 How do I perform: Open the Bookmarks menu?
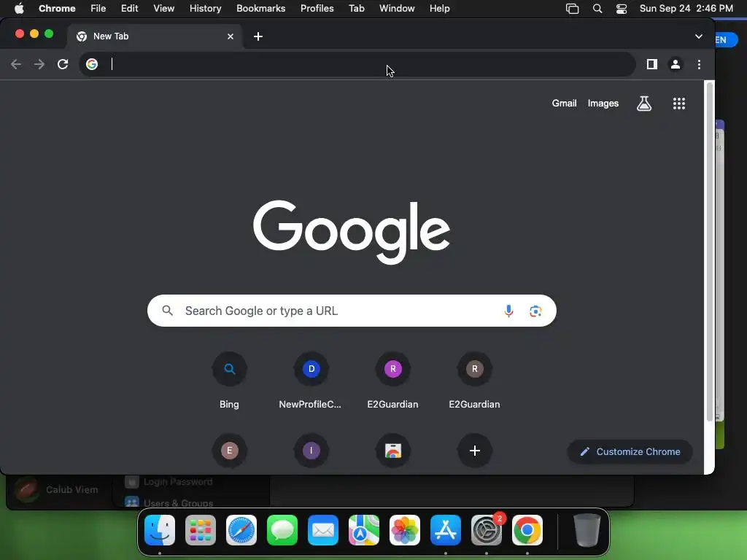pyautogui.click(x=260, y=9)
